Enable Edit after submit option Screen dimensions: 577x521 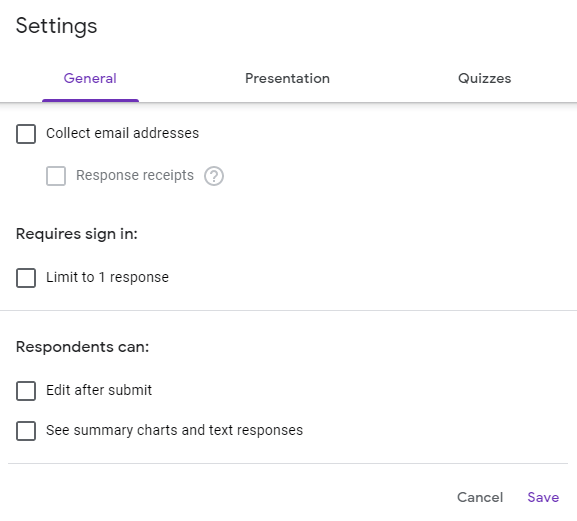coord(26,391)
